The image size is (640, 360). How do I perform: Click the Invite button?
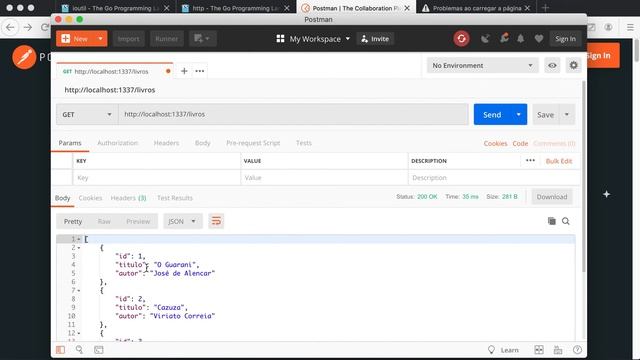[375, 39]
